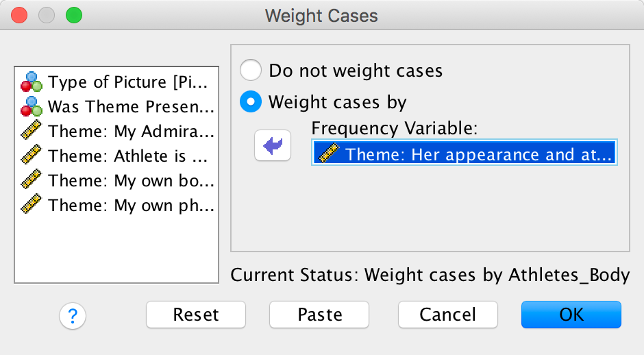Screen dimensions: 644x355
Task: Click the ruler icon beside Theme: Athlete is...
Action: (x=32, y=156)
